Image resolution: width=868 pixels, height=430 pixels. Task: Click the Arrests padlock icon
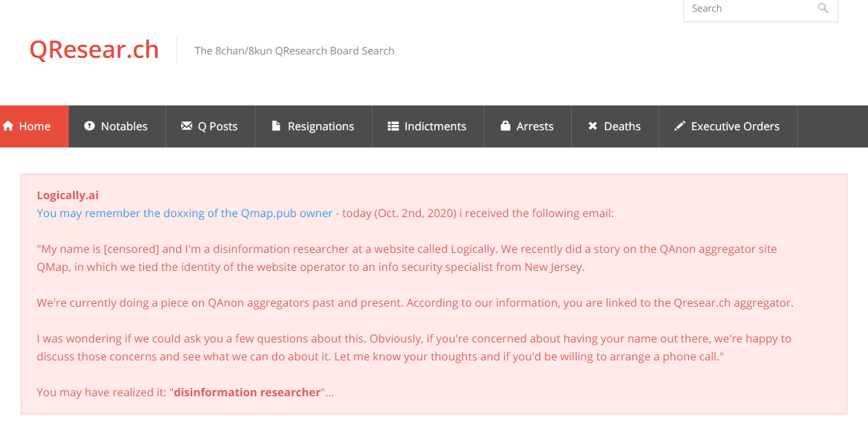point(505,126)
